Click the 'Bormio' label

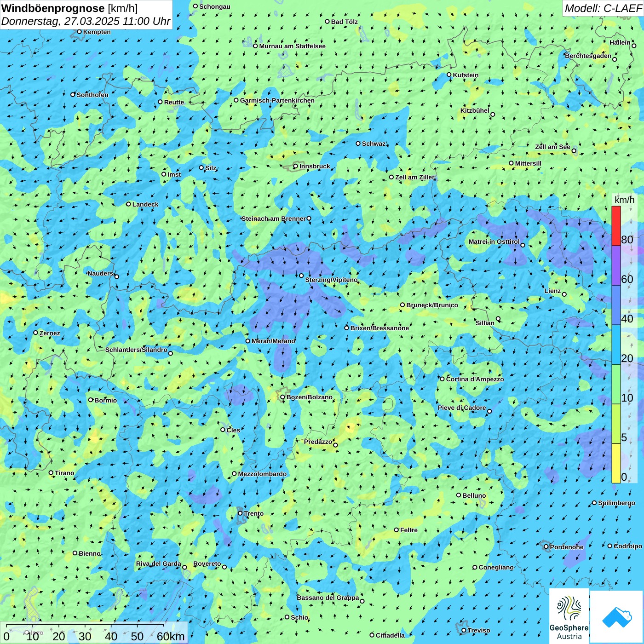click(x=105, y=400)
